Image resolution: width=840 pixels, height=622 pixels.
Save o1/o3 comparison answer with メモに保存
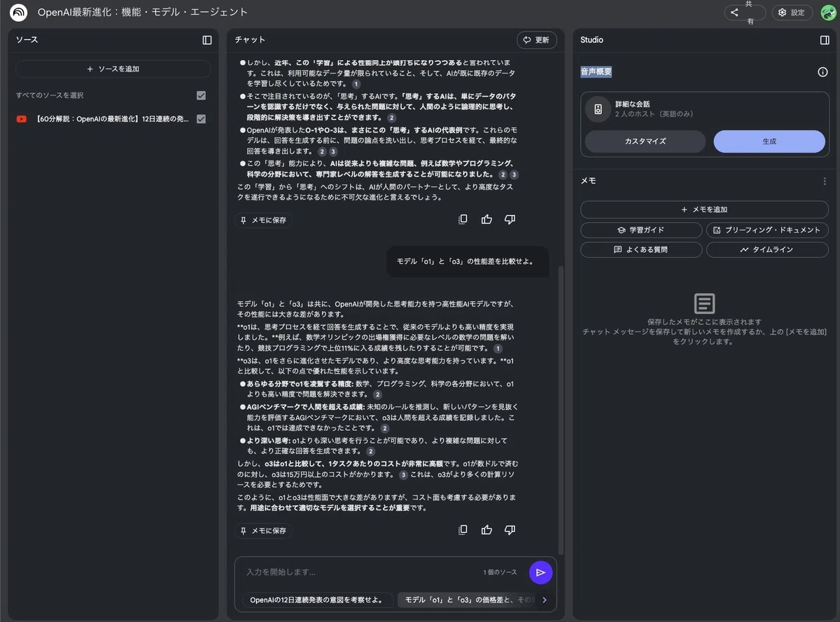(x=263, y=531)
